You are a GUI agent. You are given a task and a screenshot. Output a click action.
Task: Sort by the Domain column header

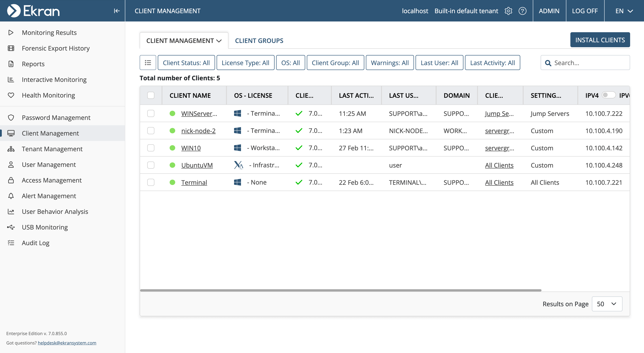pyautogui.click(x=456, y=95)
